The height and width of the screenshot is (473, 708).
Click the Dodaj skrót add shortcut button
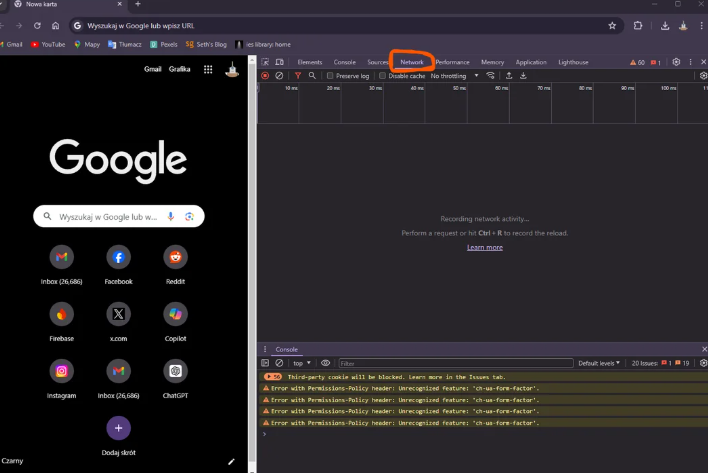click(x=118, y=428)
